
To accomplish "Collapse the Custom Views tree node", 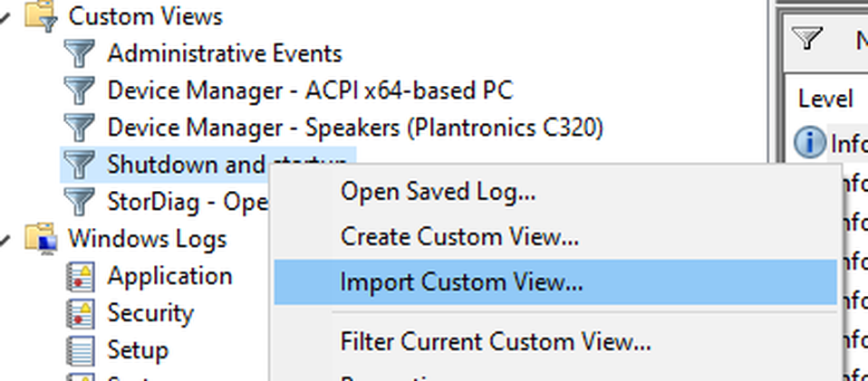I will point(5,17).
